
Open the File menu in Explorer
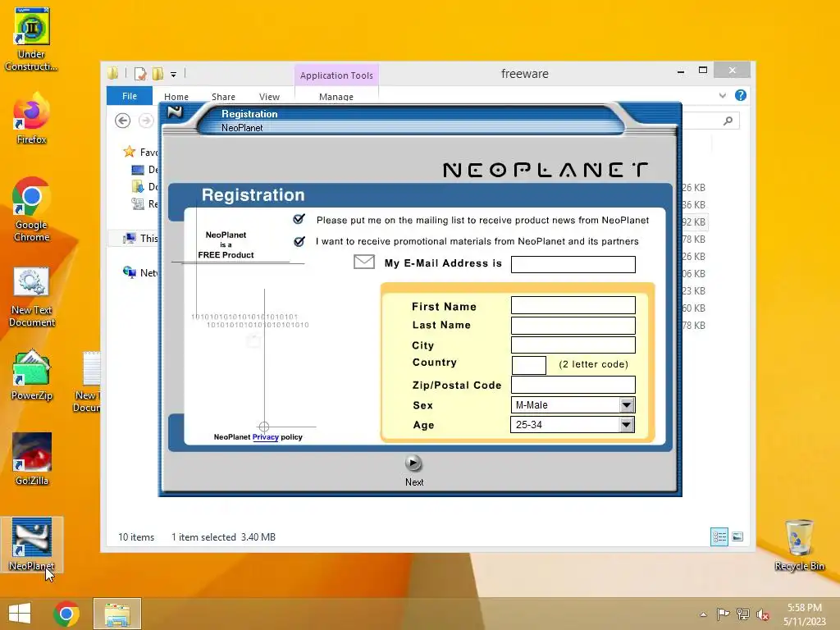pyautogui.click(x=129, y=96)
